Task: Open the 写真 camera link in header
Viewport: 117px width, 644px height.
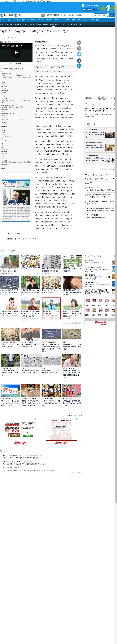Action: [x=50, y=15]
